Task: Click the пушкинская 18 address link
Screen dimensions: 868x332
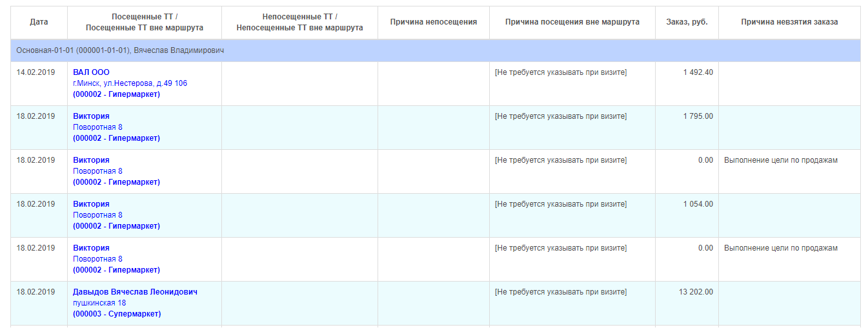Action: 99,303
